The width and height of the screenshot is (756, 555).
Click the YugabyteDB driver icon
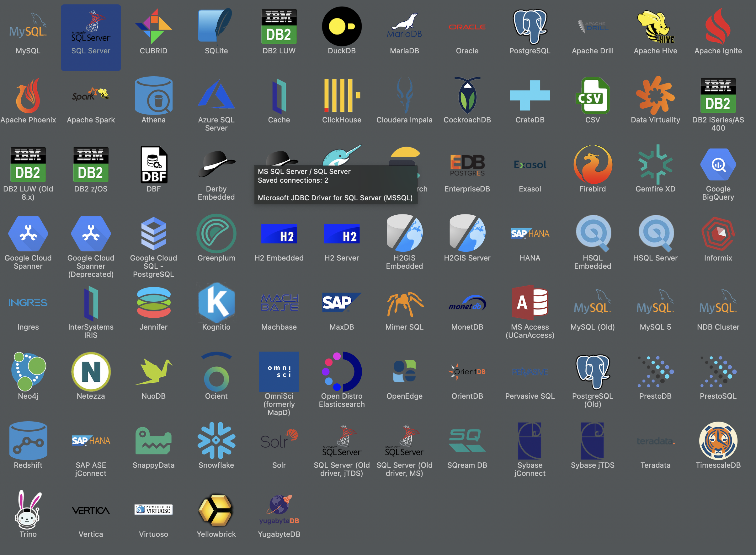click(x=279, y=509)
